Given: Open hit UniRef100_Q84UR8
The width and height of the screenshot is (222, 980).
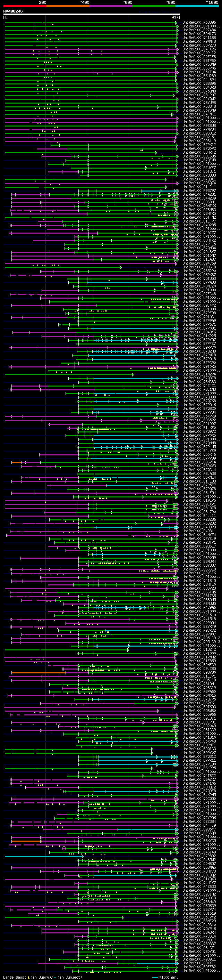Looking at the screenshot, I should coord(199,88).
